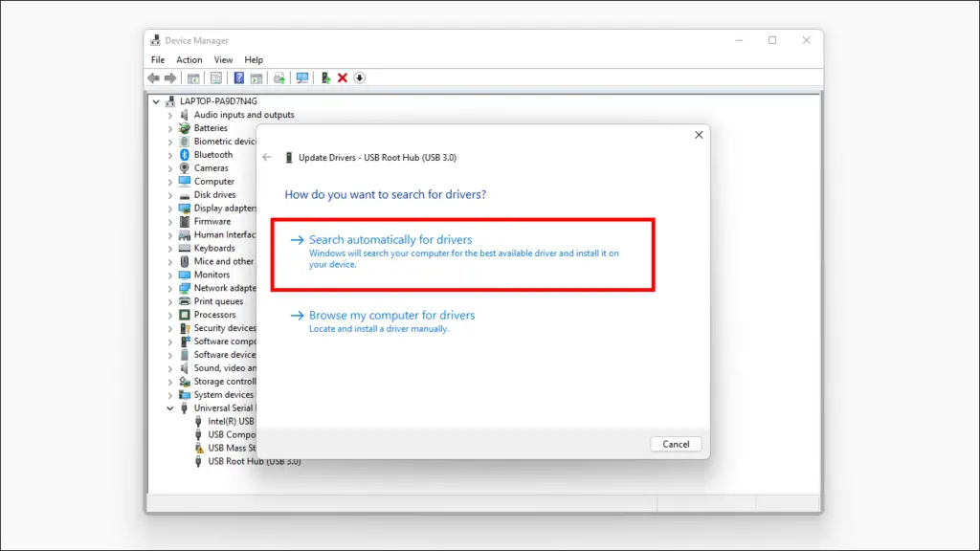Expand the Human Interface Devices node
This screenshot has height=551, width=980.
pos(170,235)
